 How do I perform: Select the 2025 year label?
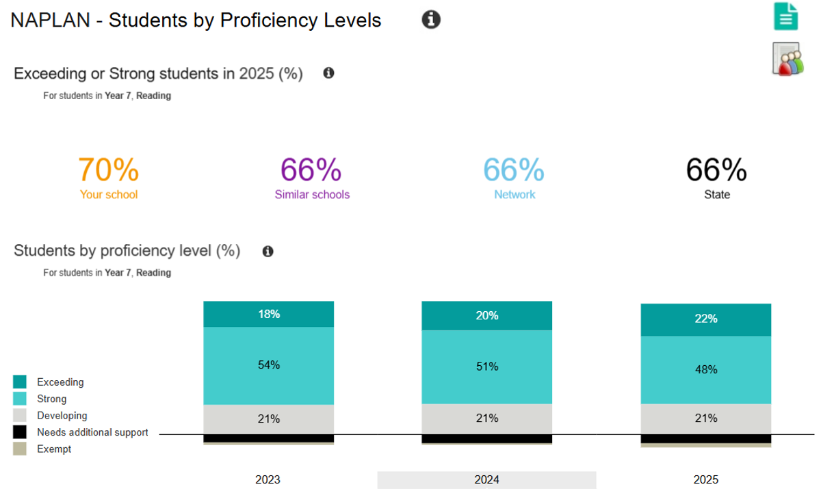point(705,480)
